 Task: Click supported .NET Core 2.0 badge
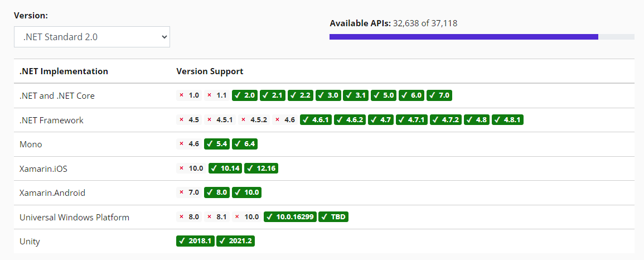(244, 95)
